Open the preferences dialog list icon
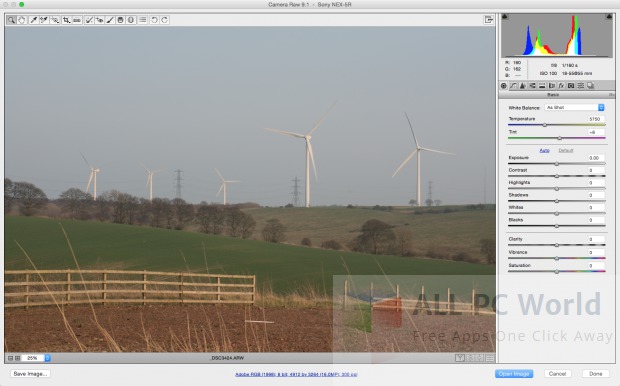This screenshot has width=620, height=386. coord(142,20)
